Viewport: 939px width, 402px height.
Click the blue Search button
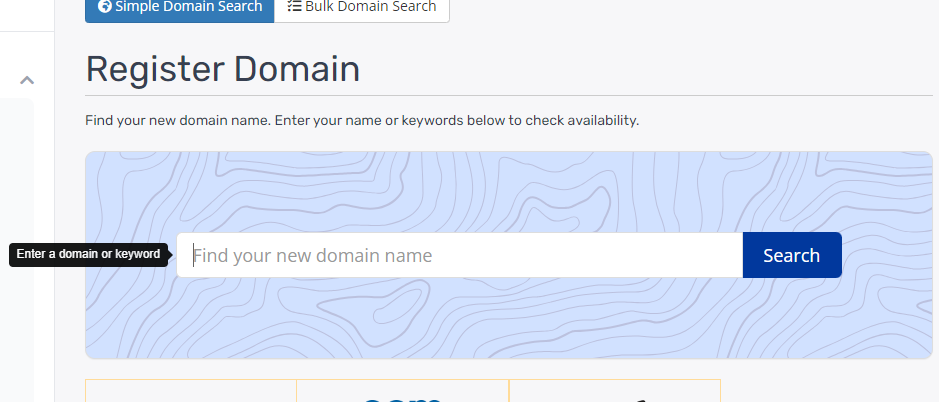792,255
